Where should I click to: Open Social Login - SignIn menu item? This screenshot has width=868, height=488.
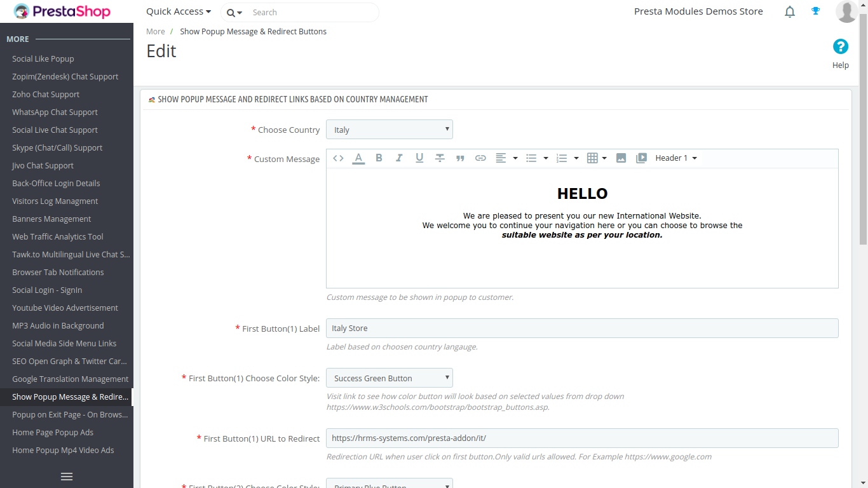(47, 290)
